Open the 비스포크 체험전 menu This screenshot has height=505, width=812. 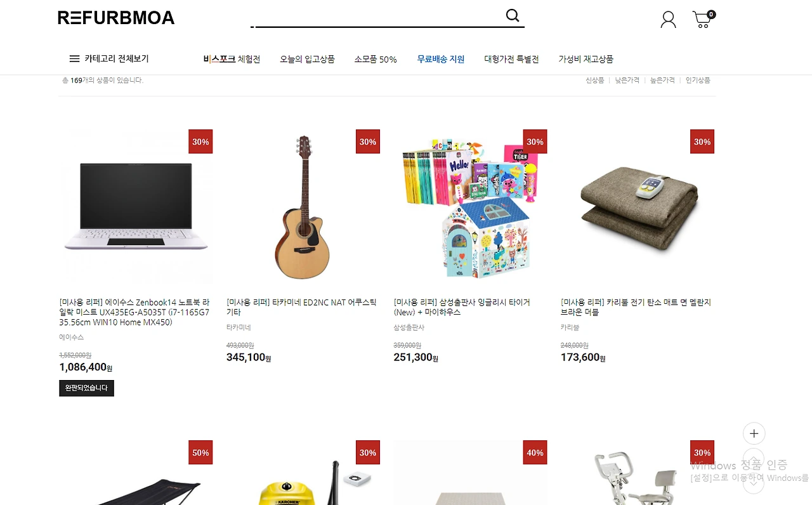click(x=232, y=59)
